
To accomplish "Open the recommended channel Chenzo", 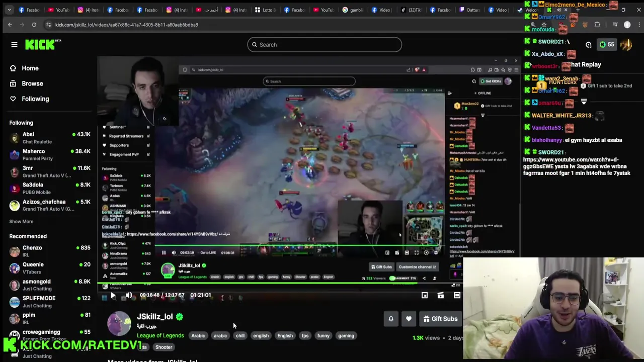I will pyautogui.click(x=49, y=251).
